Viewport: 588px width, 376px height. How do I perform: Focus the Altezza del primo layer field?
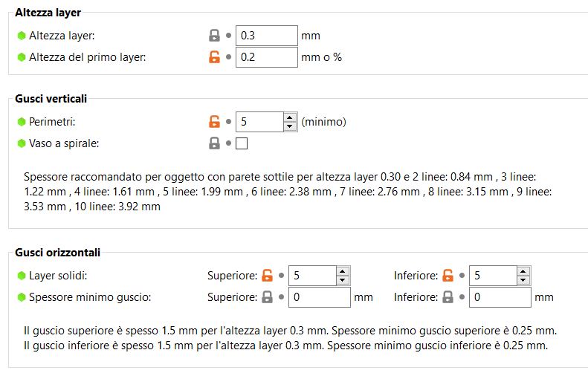click(266, 57)
